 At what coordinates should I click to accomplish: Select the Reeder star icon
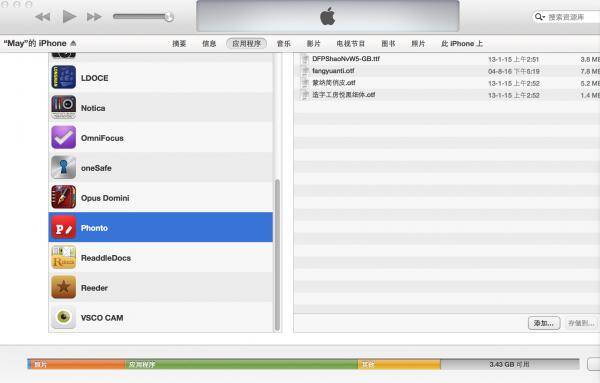point(64,287)
